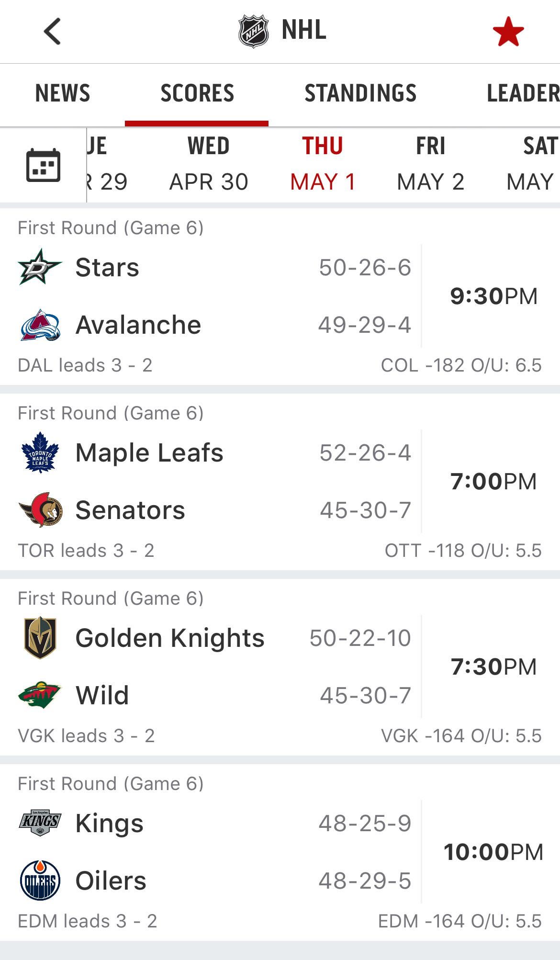560x960 pixels.
Task: Switch to the News tab
Action: pos(63,93)
